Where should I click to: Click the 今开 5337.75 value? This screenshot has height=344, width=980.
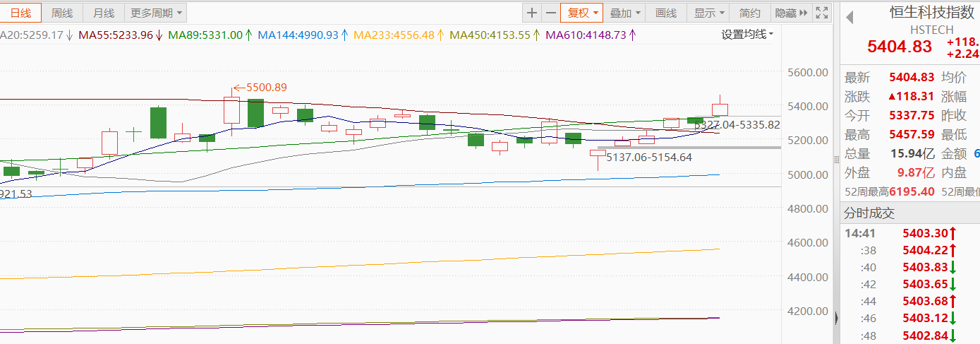coord(912,116)
